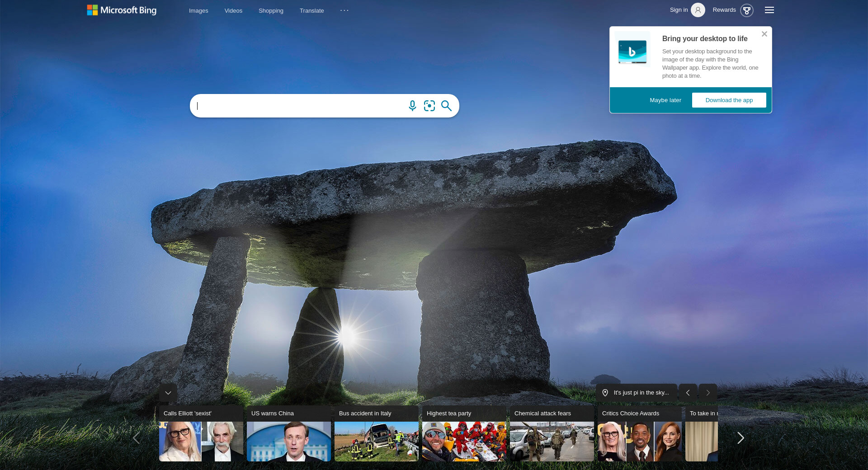Viewport: 868px width, 470px height.
Task: Open the Highest tea party story
Action: [464, 434]
